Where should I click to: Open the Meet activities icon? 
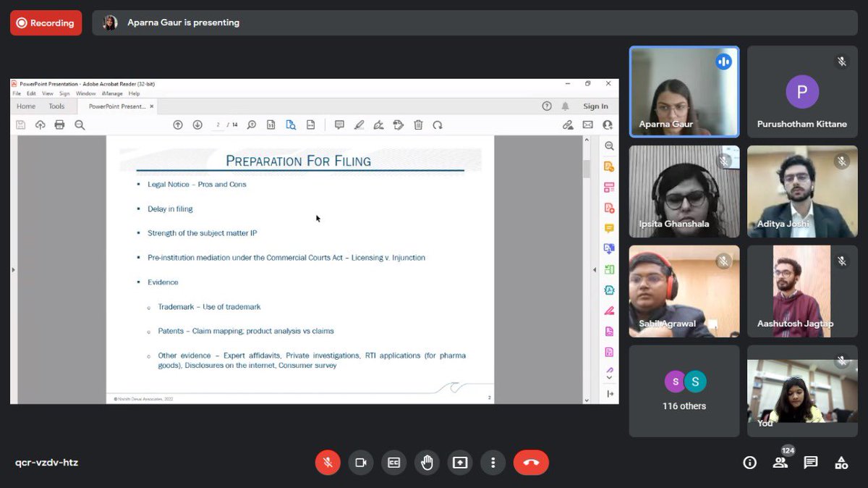841,463
